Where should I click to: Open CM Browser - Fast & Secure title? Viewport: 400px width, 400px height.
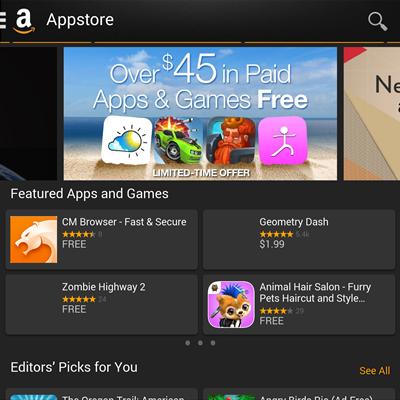124,222
